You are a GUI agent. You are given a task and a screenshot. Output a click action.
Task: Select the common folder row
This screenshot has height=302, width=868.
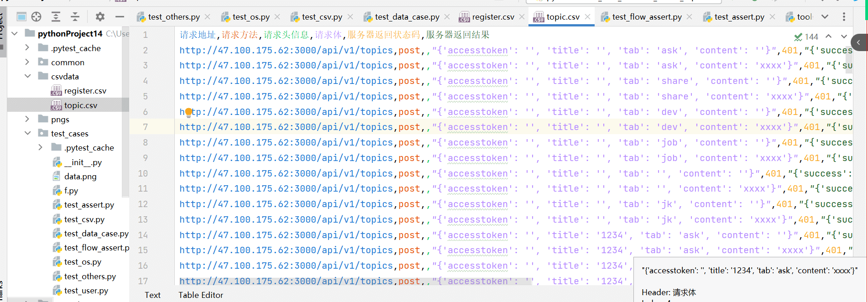68,62
